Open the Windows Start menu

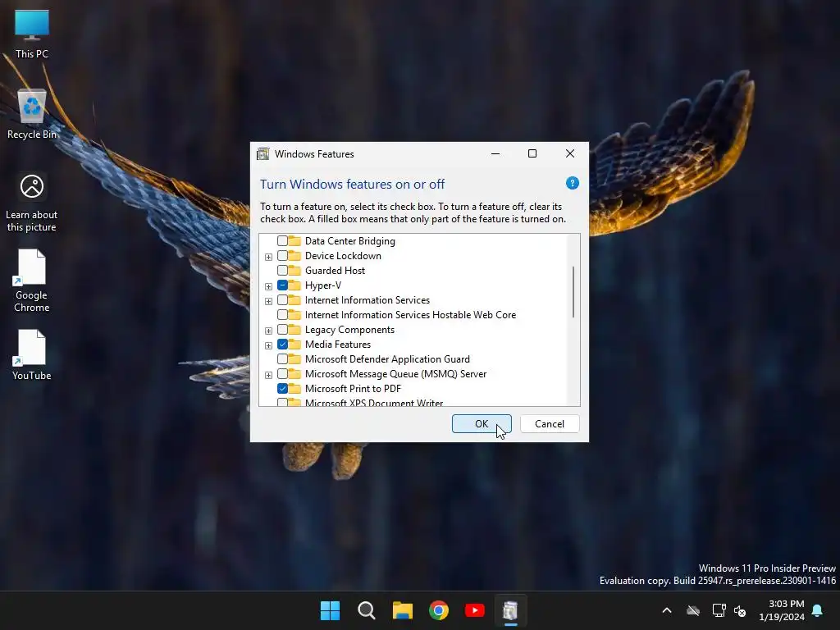(x=330, y=610)
